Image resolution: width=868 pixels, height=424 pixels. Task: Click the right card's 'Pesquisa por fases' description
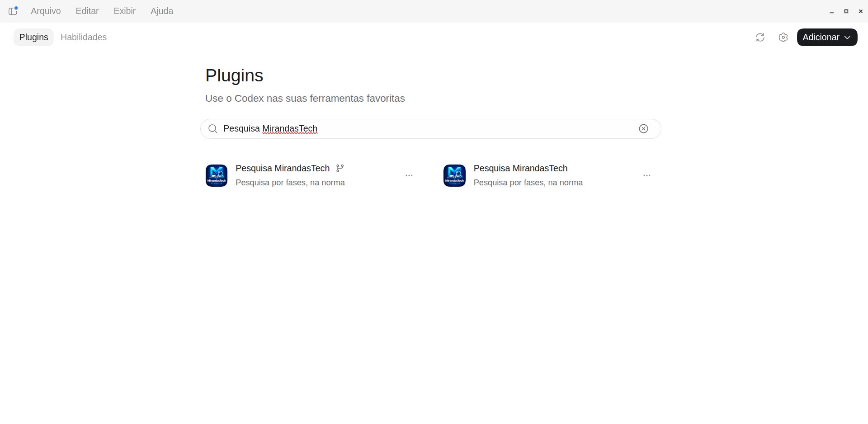[528, 183]
